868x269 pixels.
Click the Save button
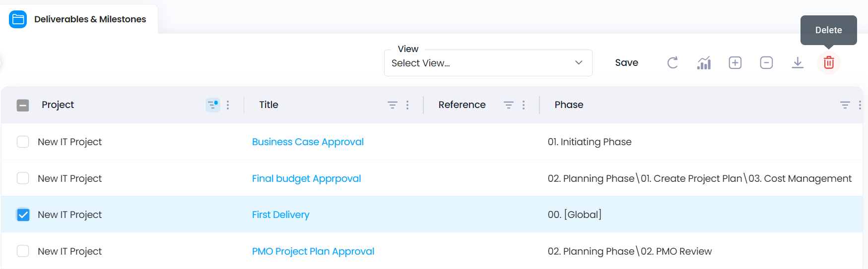tap(626, 63)
